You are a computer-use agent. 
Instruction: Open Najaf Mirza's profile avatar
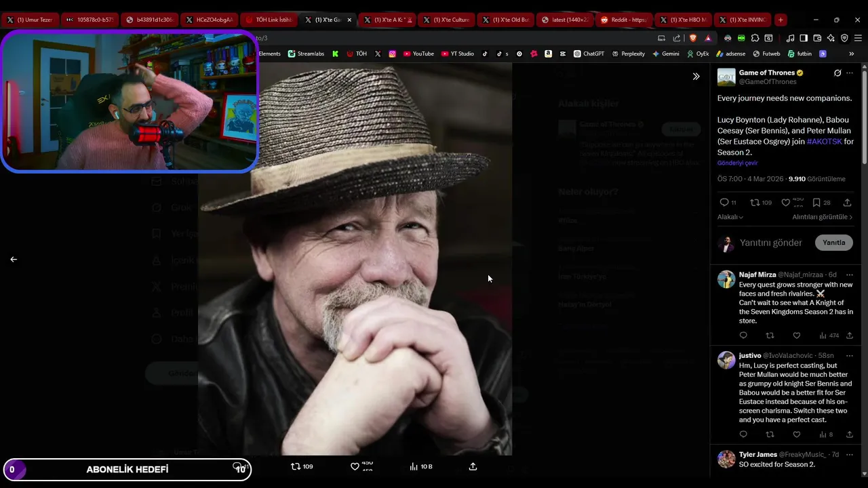point(726,279)
